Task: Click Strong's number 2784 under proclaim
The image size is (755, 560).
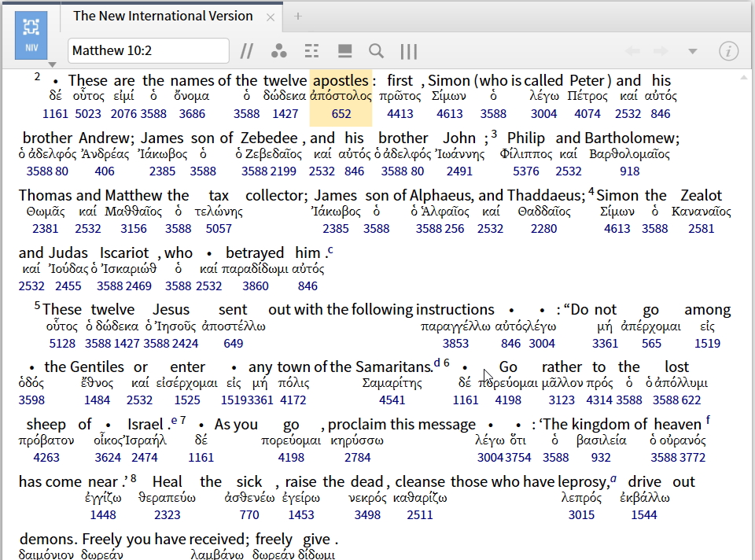Action: [357, 458]
